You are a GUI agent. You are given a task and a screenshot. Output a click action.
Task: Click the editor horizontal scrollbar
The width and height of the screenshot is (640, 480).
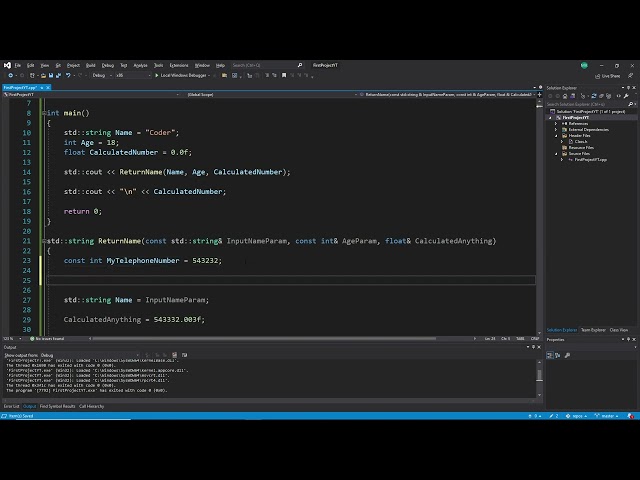(x=264, y=338)
